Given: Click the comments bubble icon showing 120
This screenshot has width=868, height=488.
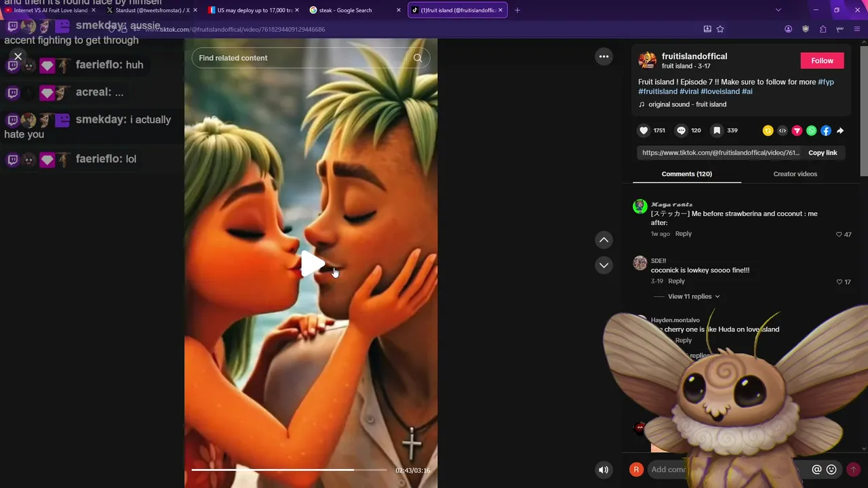Looking at the screenshot, I should point(681,130).
